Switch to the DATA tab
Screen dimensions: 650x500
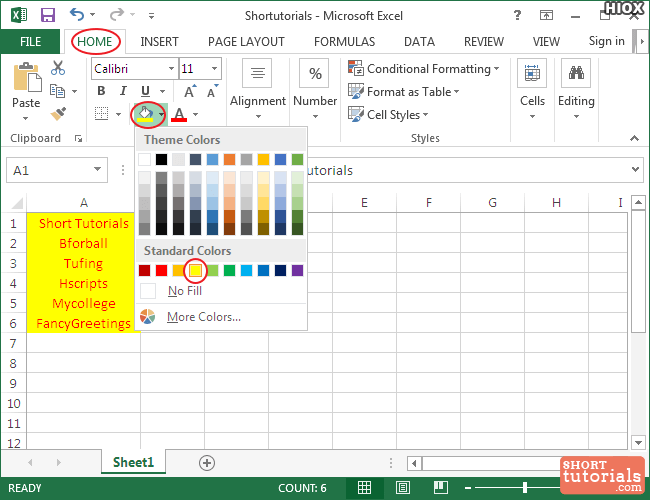point(419,42)
